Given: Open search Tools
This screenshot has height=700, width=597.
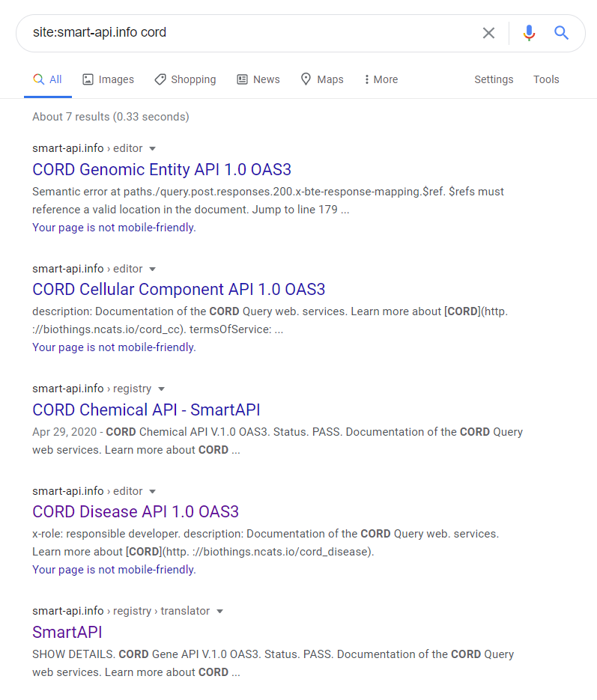Looking at the screenshot, I should click(546, 79).
